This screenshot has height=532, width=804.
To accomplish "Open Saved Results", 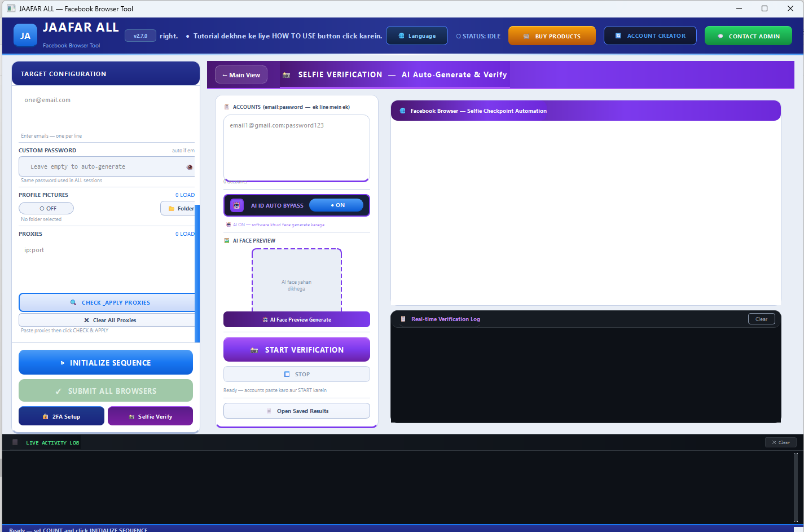I will pyautogui.click(x=297, y=411).
